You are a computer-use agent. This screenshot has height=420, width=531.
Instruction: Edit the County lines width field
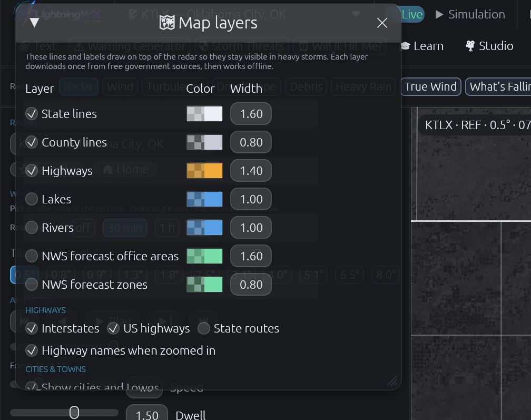251,142
